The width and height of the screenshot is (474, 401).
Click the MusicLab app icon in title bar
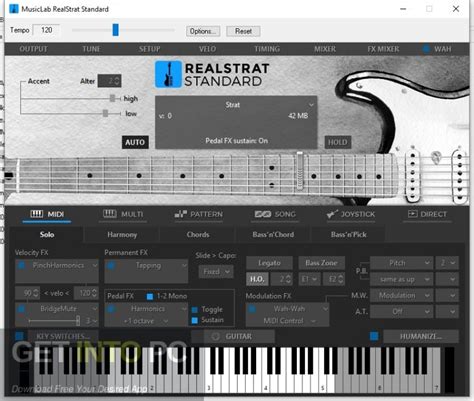(14, 9)
